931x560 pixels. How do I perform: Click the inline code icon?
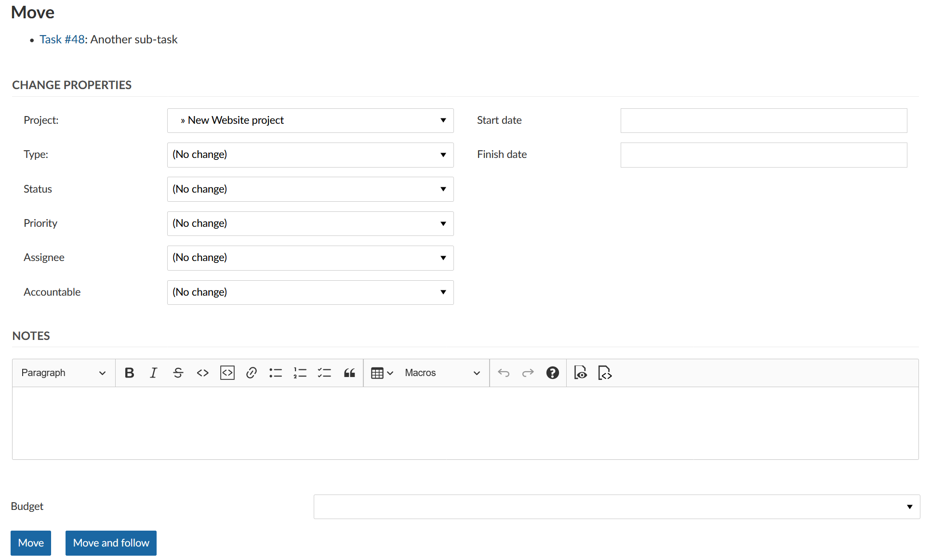[203, 372]
